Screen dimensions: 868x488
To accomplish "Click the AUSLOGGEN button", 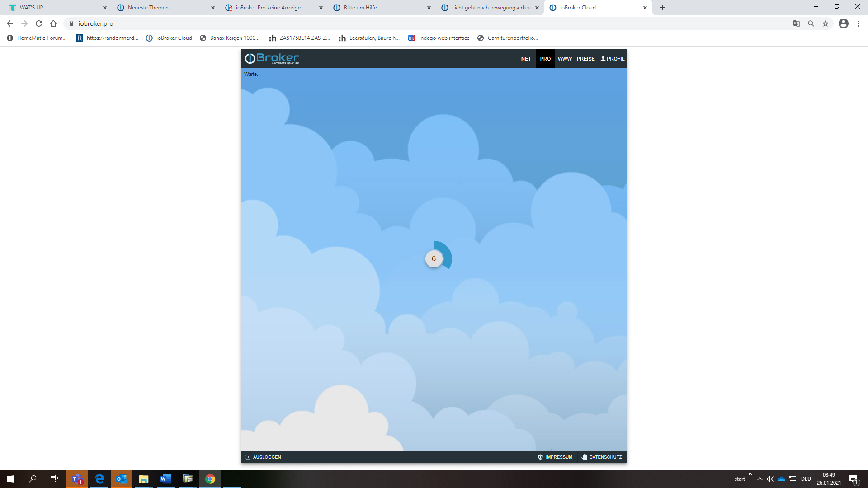I will coord(263,457).
